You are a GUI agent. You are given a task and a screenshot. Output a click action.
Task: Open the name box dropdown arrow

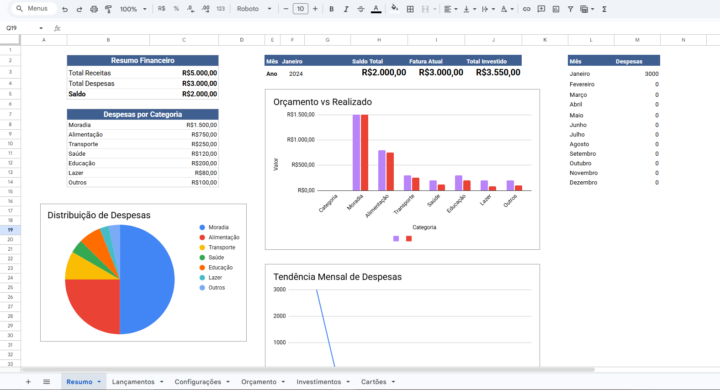(41, 28)
